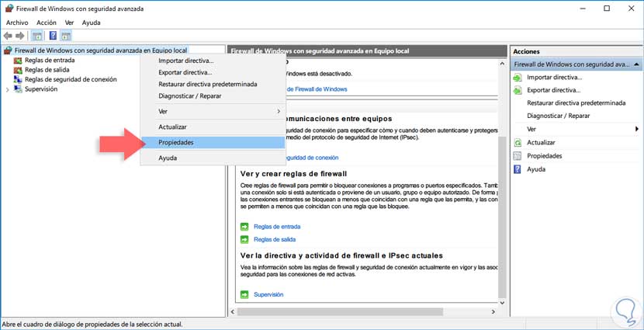This screenshot has width=644, height=330.
Task: Select Reglas de seguridad de conexión tree item
Action: coord(71,79)
